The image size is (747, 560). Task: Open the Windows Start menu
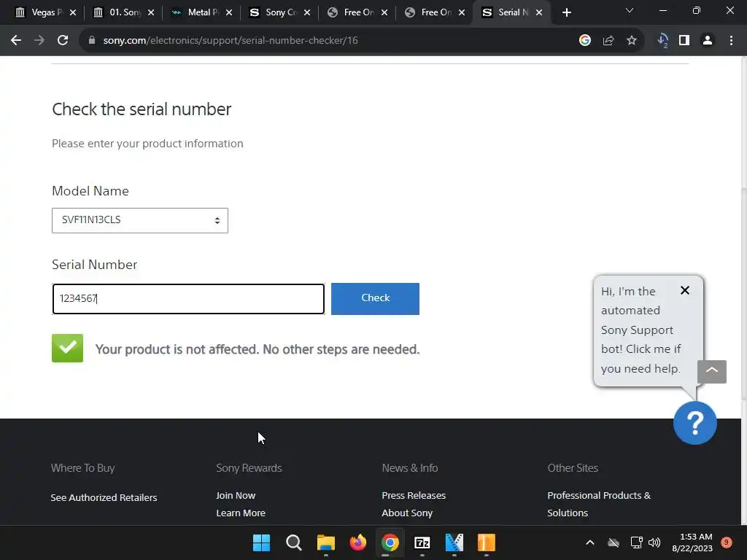click(x=261, y=542)
